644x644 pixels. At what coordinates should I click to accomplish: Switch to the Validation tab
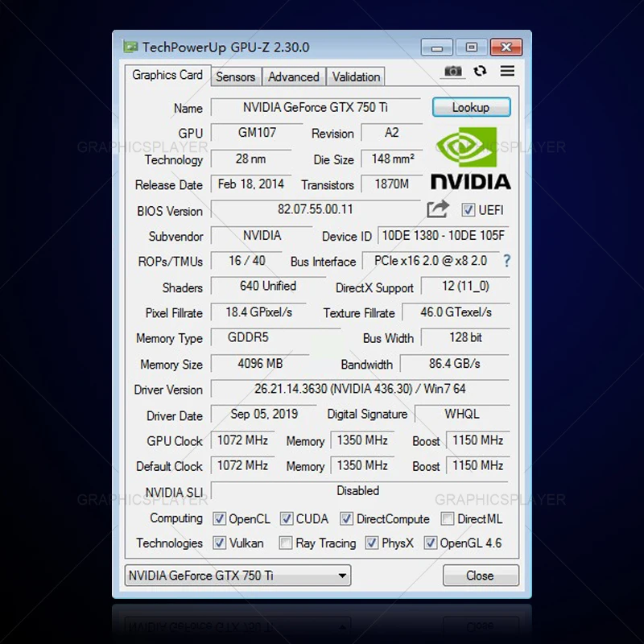click(x=355, y=76)
